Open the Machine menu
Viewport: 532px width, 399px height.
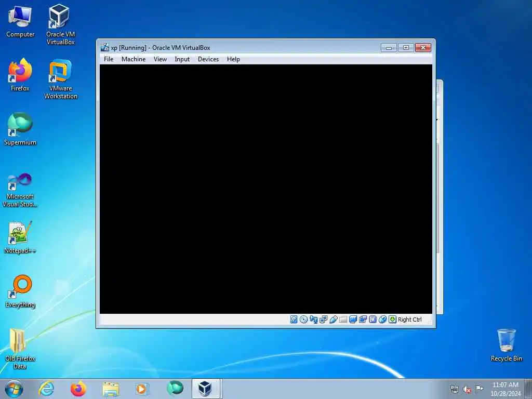tap(134, 59)
